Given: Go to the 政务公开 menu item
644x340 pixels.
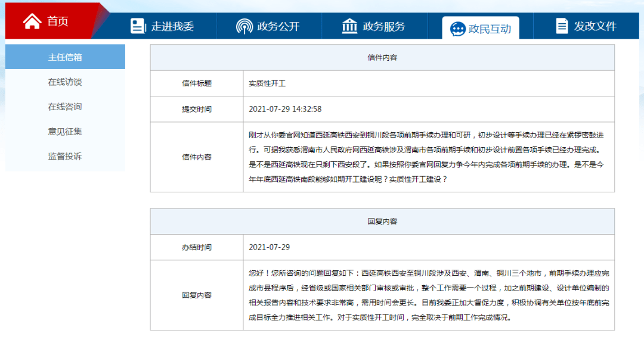Looking at the screenshot, I should point(268,26).
